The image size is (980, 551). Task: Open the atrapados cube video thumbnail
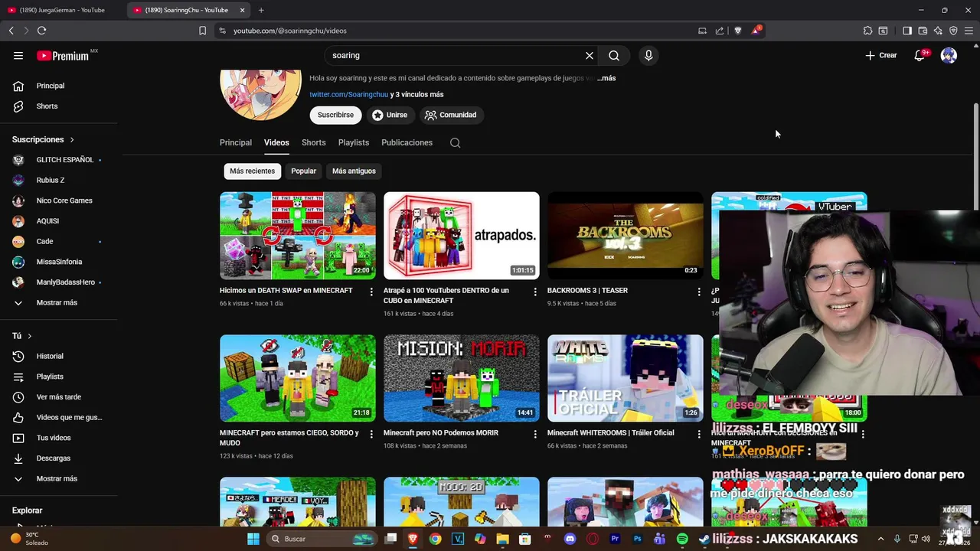[462, 235]
